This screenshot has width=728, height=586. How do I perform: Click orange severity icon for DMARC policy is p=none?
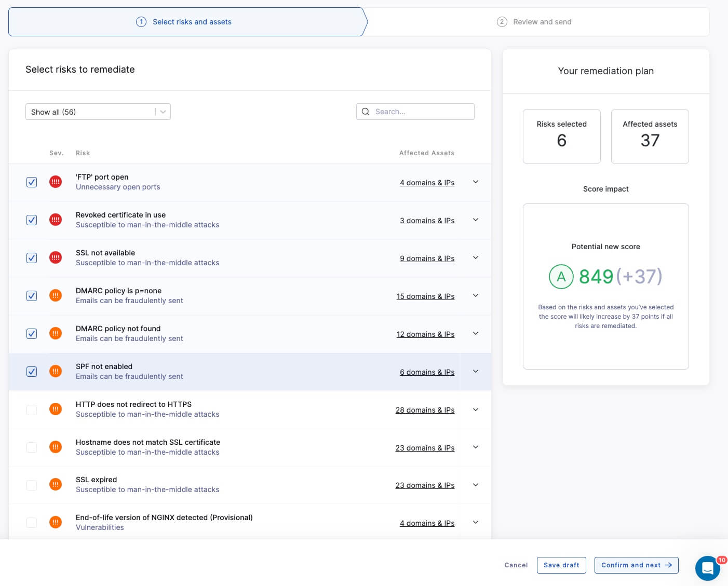(56, 295)
